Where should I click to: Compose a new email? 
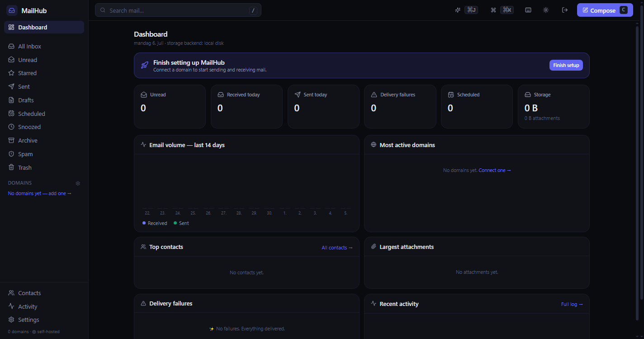pos(605,10)
